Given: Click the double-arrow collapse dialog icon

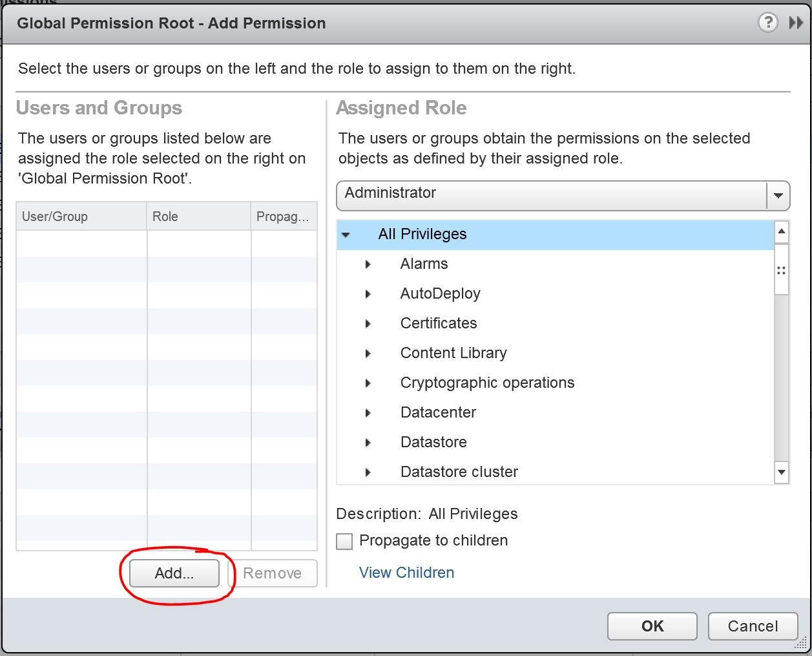Looking at the screenshot, I should tap(796, 23).
